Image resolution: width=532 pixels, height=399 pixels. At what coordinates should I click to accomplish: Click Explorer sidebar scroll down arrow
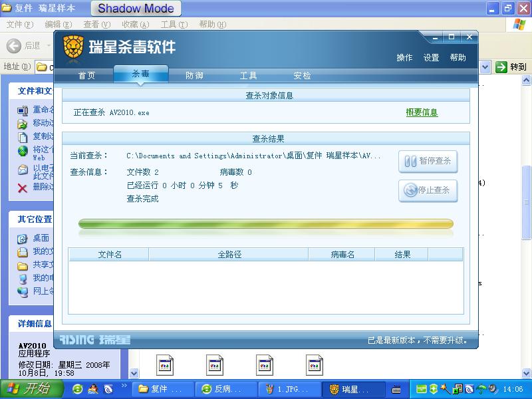tap(134, 373)
